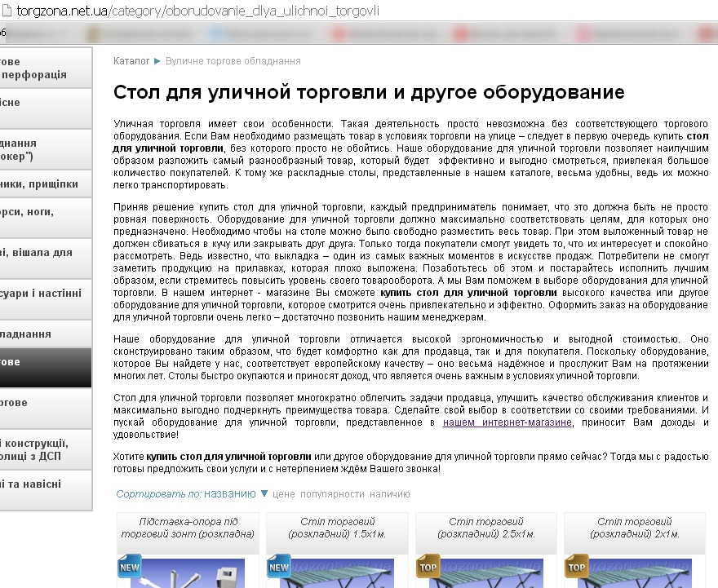Open Підставка-опора під торговий зонт product title
718x588 pixels.
point(188,528)
